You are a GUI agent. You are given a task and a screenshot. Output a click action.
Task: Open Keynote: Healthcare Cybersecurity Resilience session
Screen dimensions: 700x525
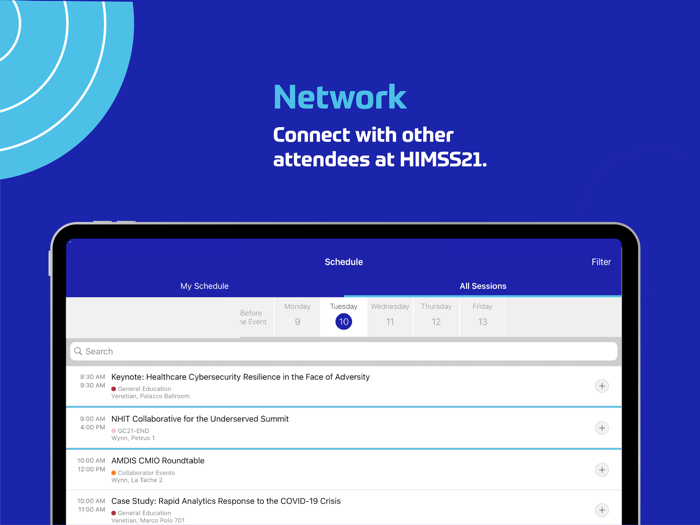(x=344, y=386)
